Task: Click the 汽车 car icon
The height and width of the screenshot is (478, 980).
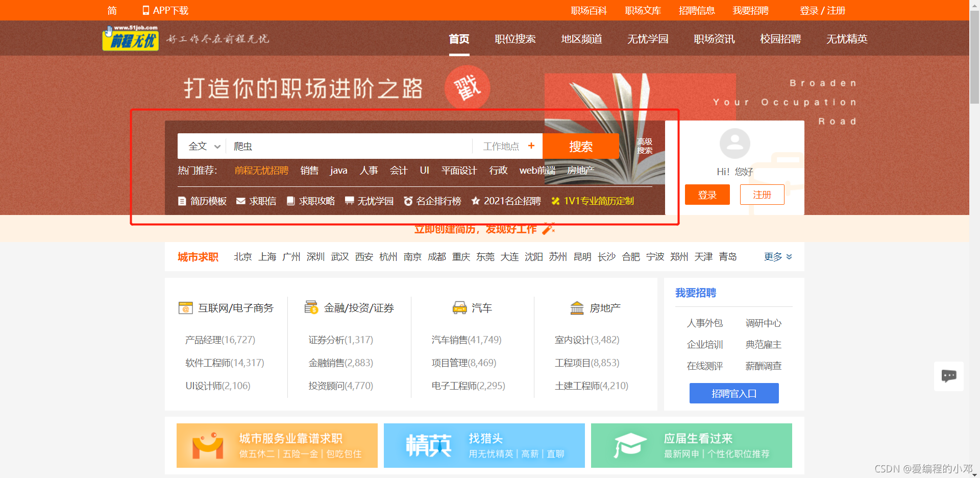Action: [459, 307]
